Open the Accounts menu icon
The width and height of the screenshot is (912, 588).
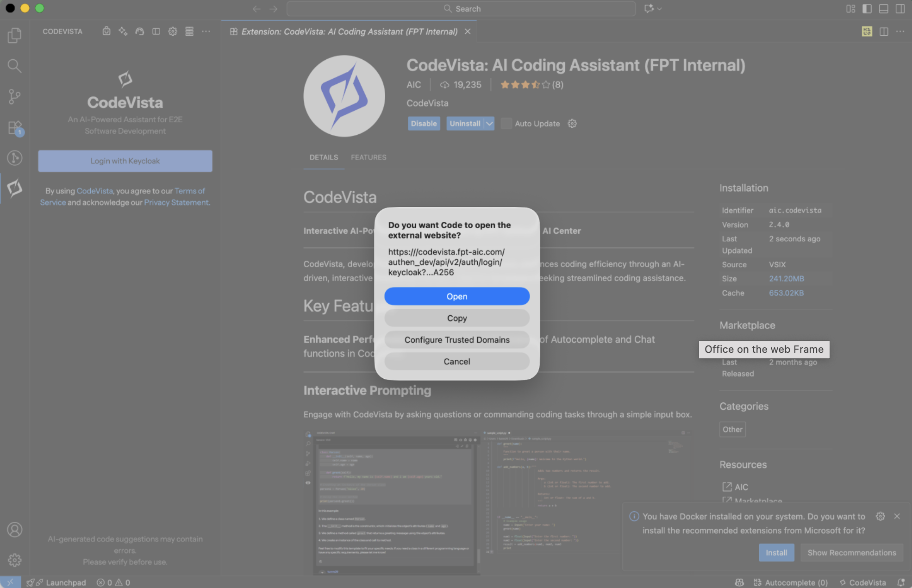pyautogui.click(x=14, y=529)
